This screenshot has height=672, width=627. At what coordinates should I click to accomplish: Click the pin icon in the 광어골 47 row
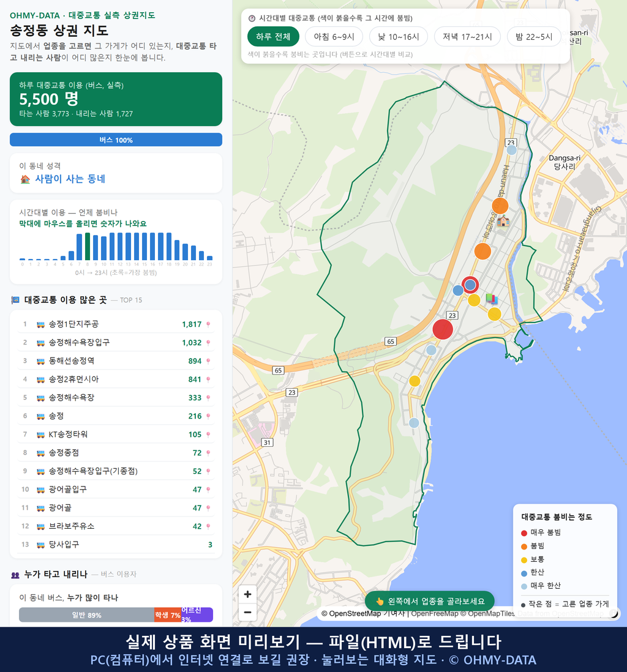click(208, 508)
